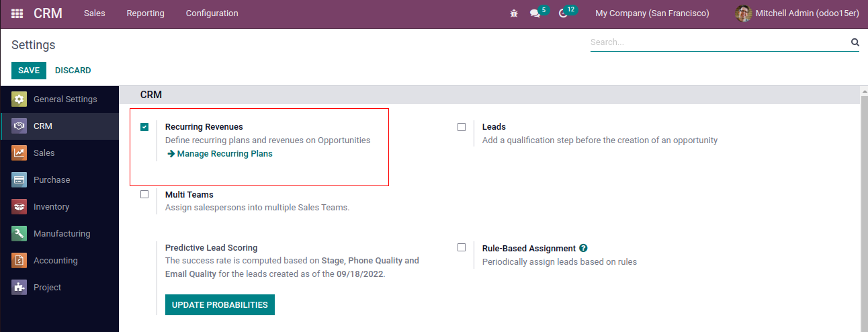Image resolution: width=868 pixels, height=332 pixels.
Task: Expand the Reporting menu
Action: pos(145,13)
